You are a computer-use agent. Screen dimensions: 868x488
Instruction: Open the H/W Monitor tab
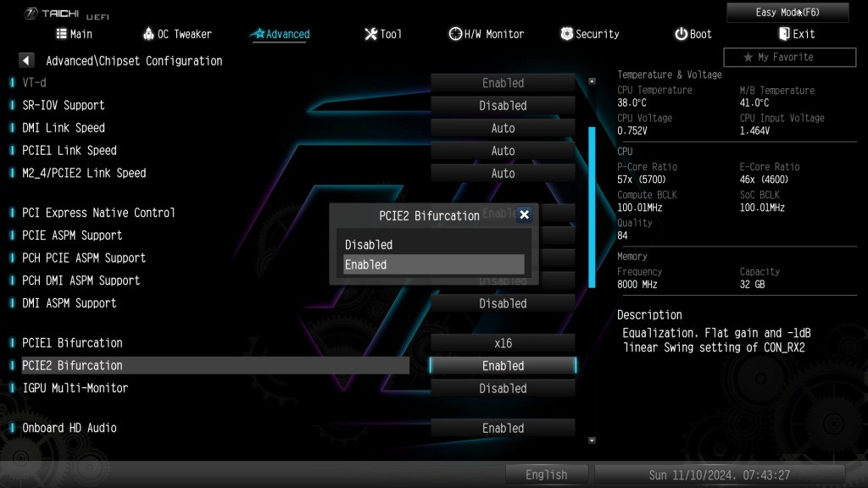(486, 34)
